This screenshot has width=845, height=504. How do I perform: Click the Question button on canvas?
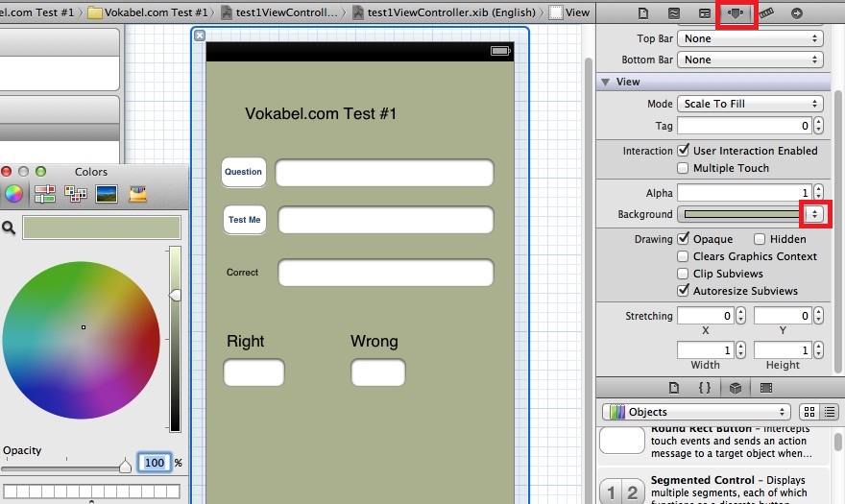click(244, 172)
